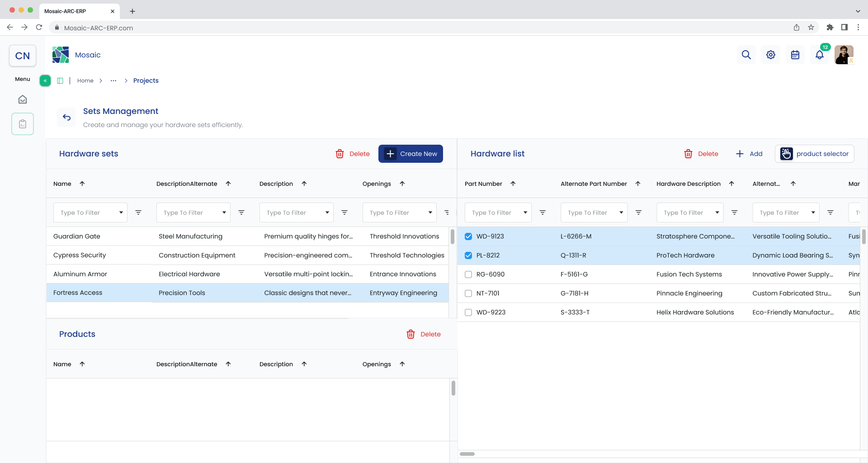
Task: Click Create New button
Action: click(x=410, y=154)
